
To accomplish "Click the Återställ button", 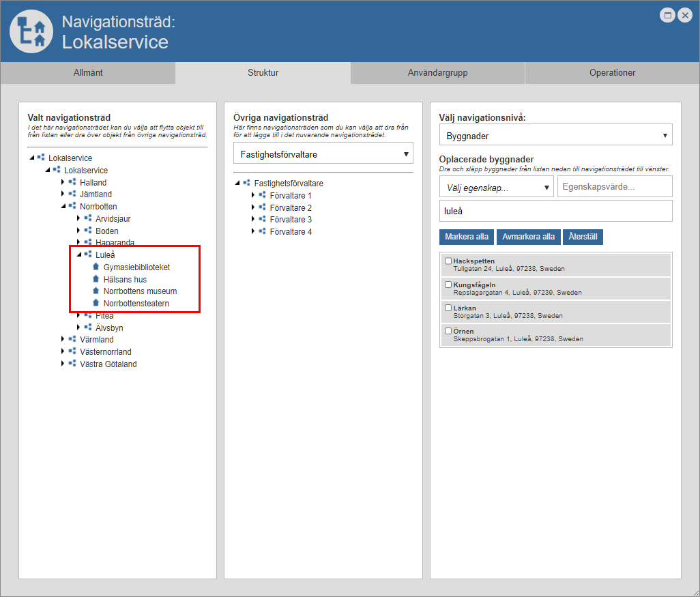I will [x=583, y=237].
